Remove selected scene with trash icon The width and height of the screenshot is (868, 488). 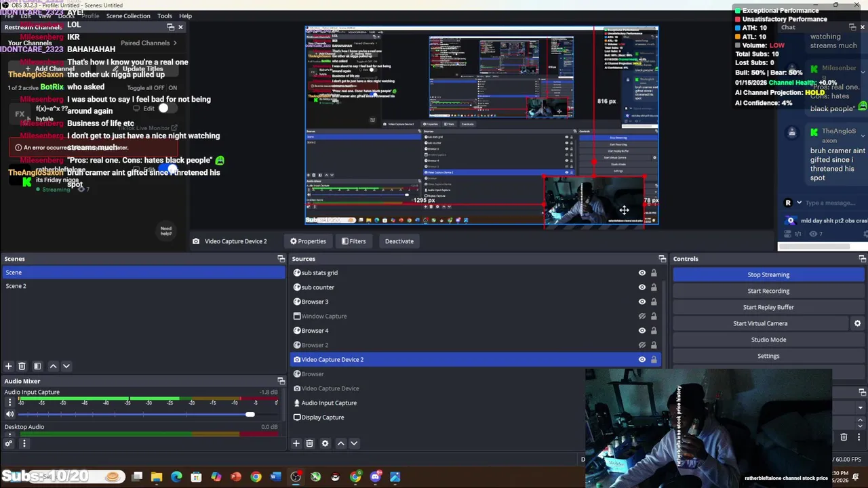(x=22, y=366)
